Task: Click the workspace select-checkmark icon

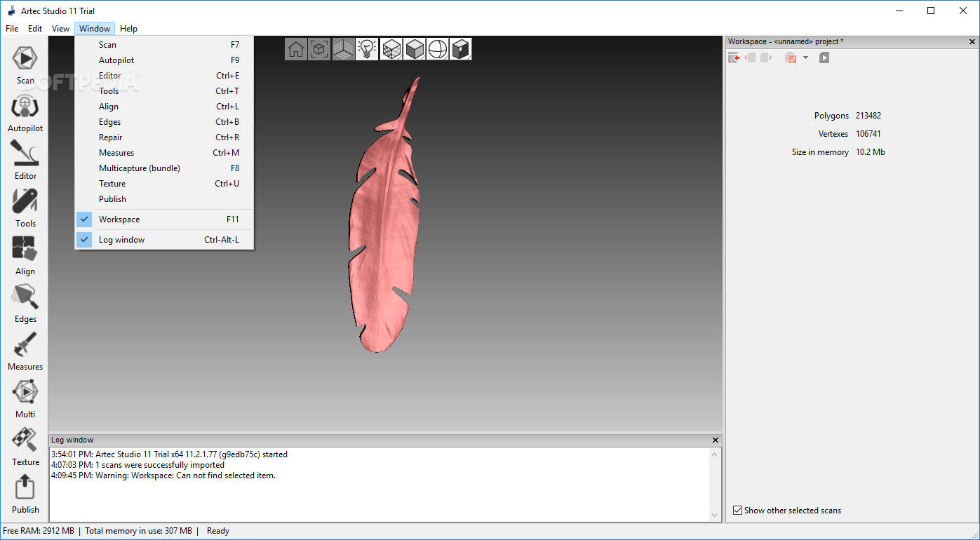Action: [791, 58]
